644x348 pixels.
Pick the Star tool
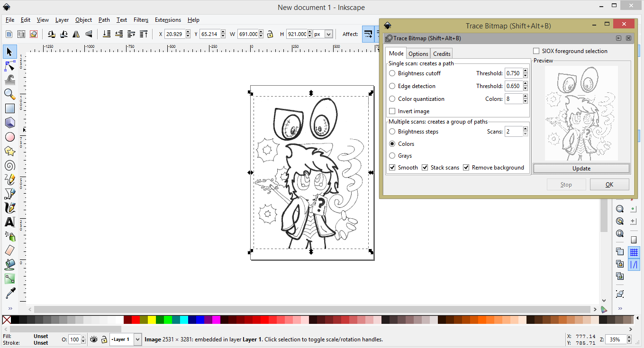9,151
